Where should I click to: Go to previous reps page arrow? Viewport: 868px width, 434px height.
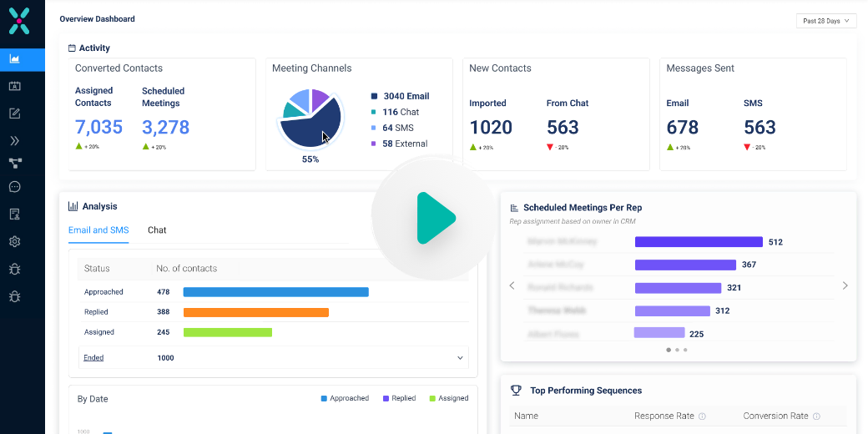click(512, 285)
